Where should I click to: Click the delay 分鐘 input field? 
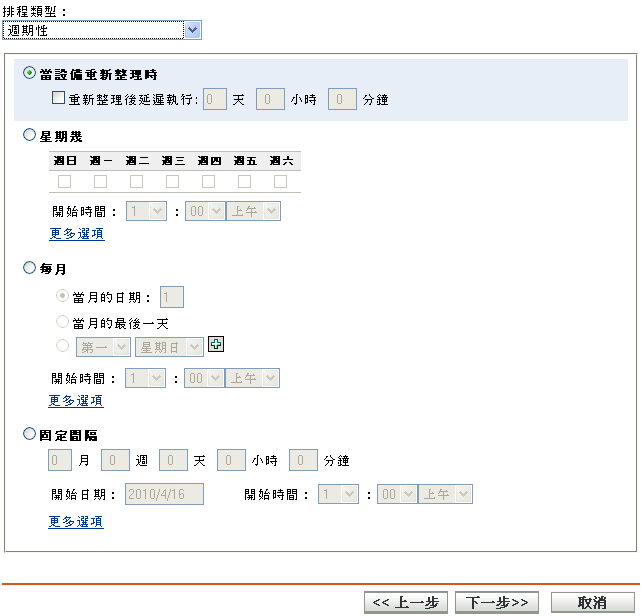click(342, 99)
